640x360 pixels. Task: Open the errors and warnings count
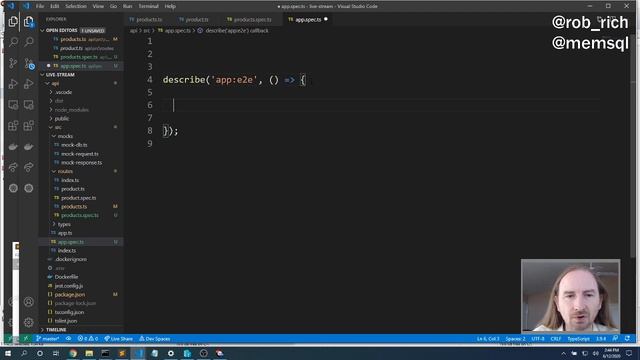pyautogui.click(x=88, y=339)
